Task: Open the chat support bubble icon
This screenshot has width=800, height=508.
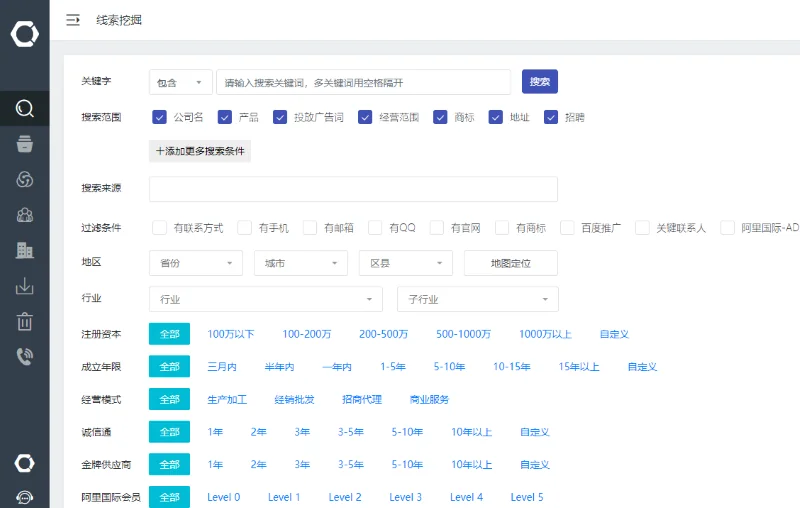Action: [24, 497]
